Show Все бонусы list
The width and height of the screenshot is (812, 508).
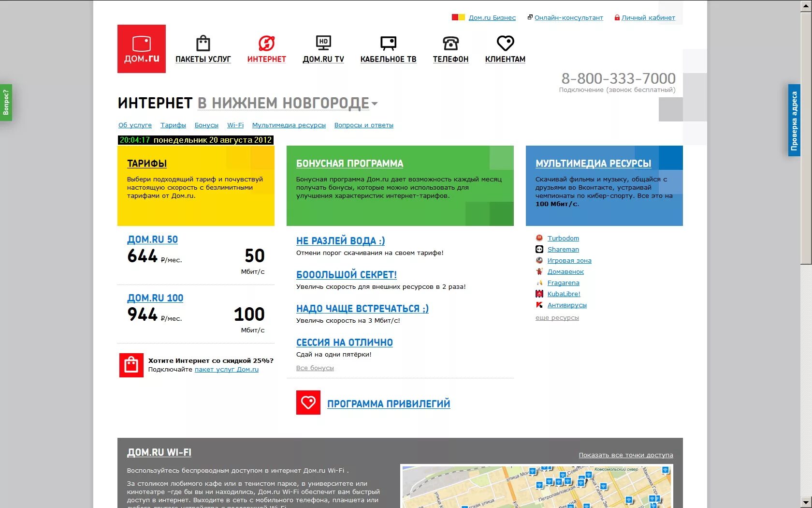[315, 368]
